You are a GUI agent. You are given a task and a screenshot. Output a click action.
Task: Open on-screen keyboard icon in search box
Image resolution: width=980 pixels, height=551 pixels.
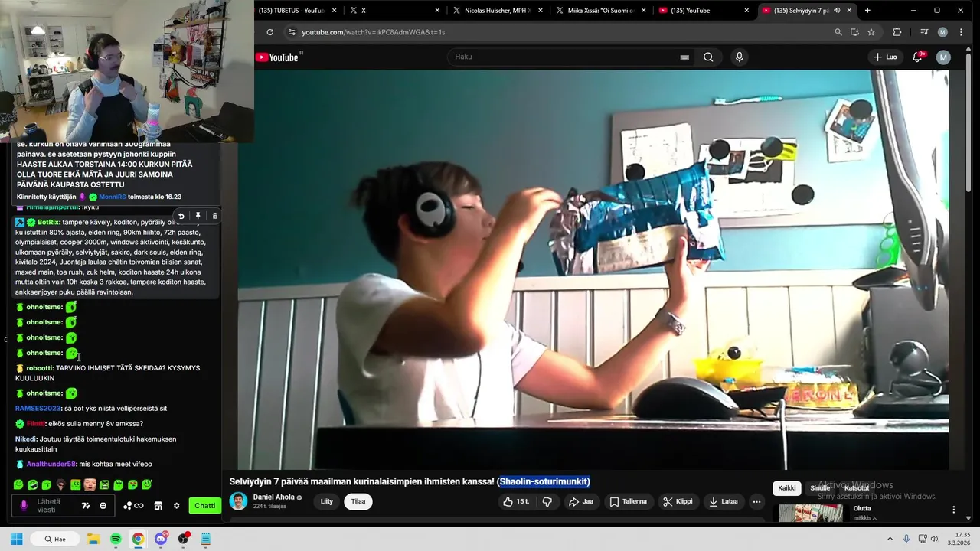click(x=684, y=57)
